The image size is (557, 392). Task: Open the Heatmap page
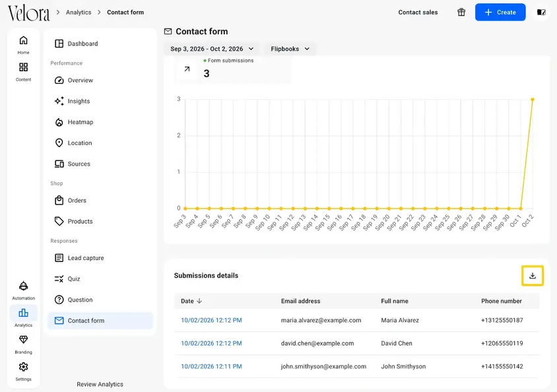100,122
